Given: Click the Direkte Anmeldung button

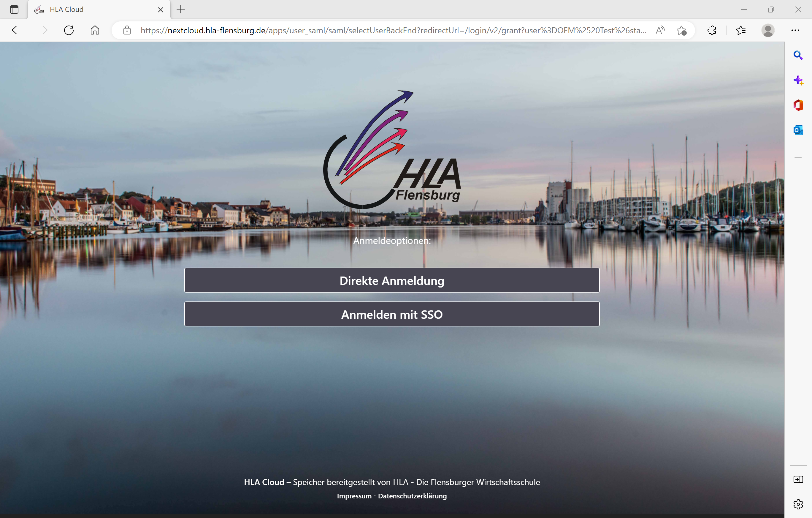Looking at the screenshot, I should click(x=392, y=280).
